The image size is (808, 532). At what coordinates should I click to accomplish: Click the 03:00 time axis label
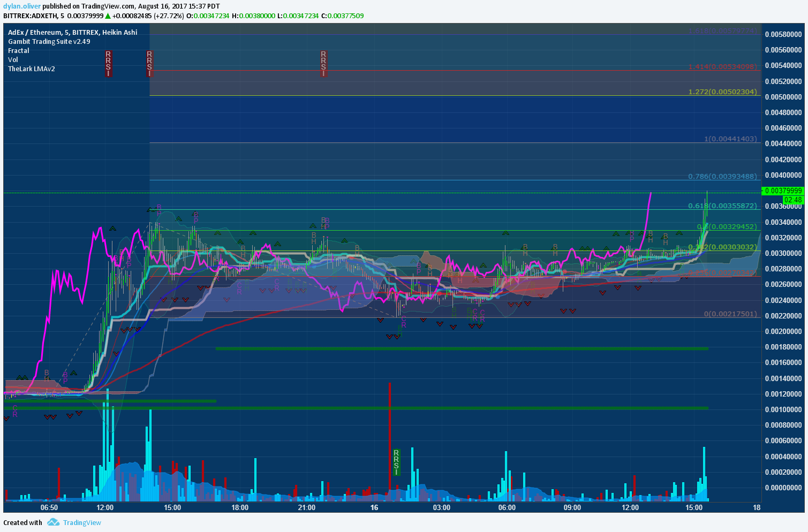point(441,507)
